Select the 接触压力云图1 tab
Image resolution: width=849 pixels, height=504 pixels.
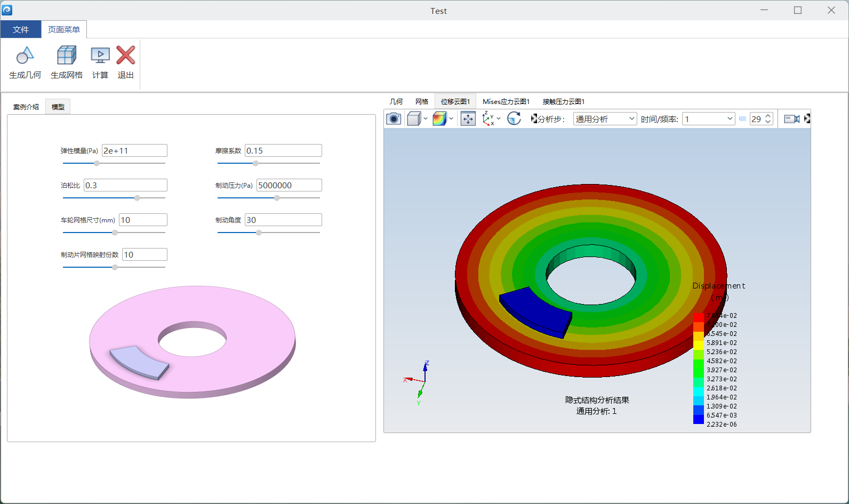pyautogui.click(x=564, y=101)
